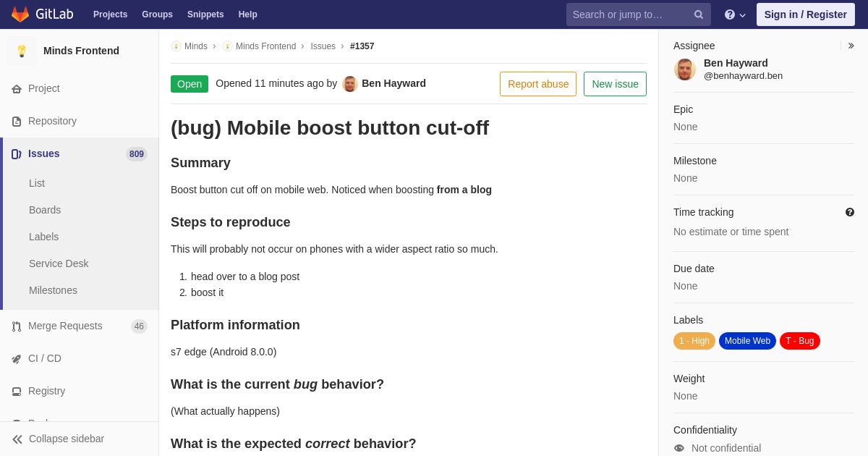Click the Minds Frontend lightbulb avatar
This screenshot has width=868, height=456.
(x=22, y=51)
